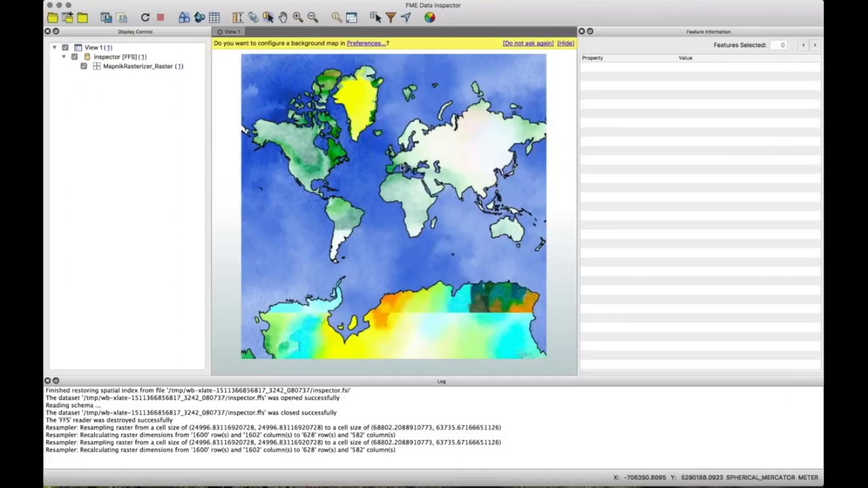Click the Do not ask again link
The width and height of the screenshot is (868, 488).
[x=528, y=43]
